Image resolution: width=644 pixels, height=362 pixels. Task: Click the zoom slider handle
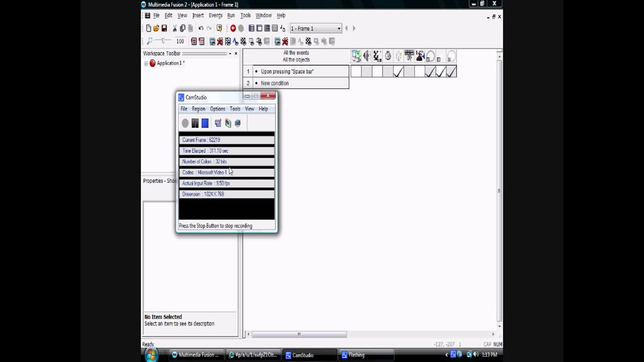pos(163,41)
